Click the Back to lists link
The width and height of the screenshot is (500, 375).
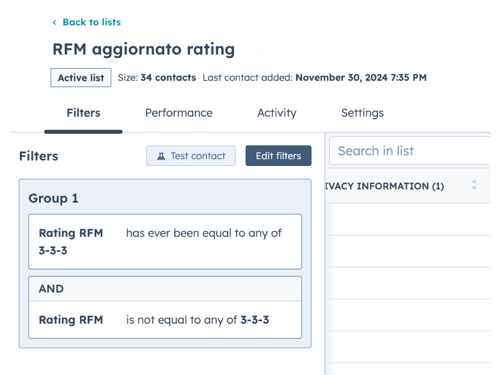92,22
